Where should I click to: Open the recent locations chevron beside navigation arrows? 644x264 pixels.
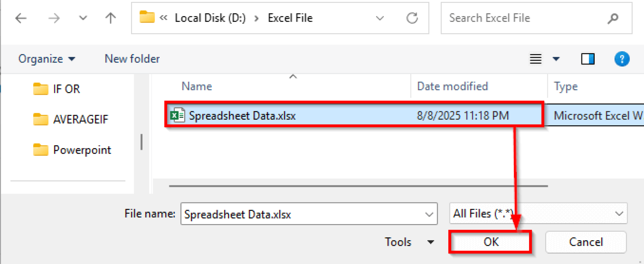tap(83, 18)
